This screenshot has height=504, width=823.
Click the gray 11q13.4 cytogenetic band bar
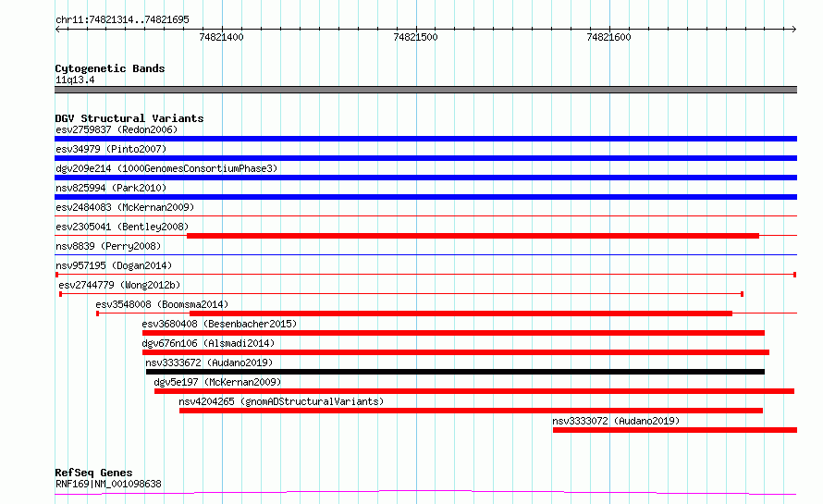pos(425,90)
